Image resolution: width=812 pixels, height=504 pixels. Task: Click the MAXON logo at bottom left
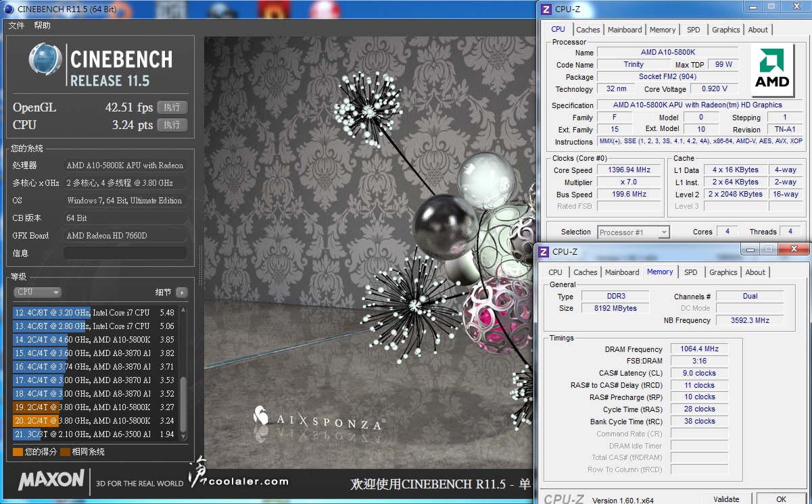[51, 480]
